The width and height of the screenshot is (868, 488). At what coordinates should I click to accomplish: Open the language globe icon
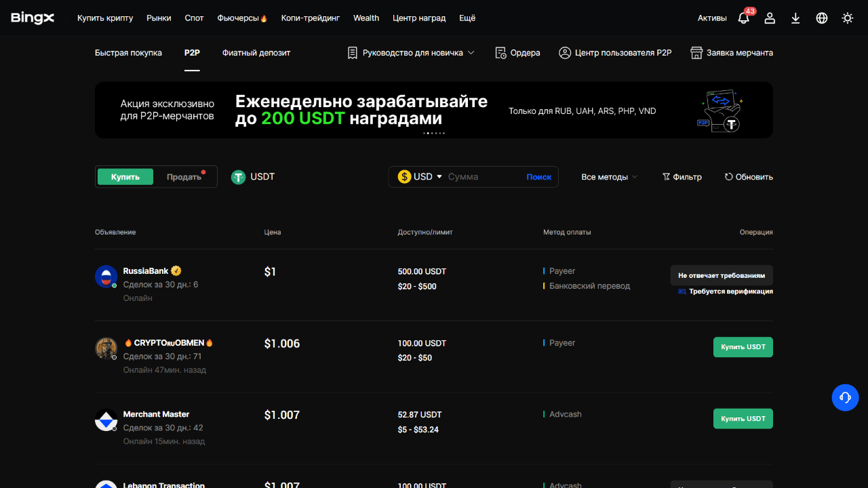822,18
